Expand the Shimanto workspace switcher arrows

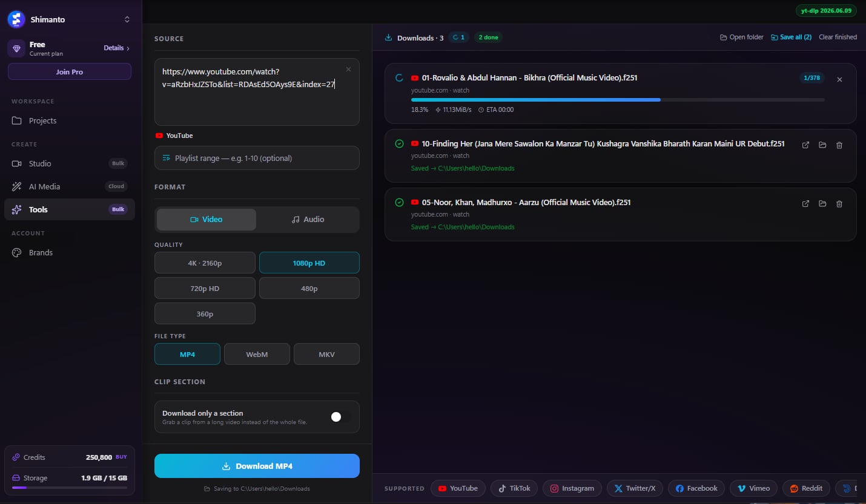pos(127,19)
